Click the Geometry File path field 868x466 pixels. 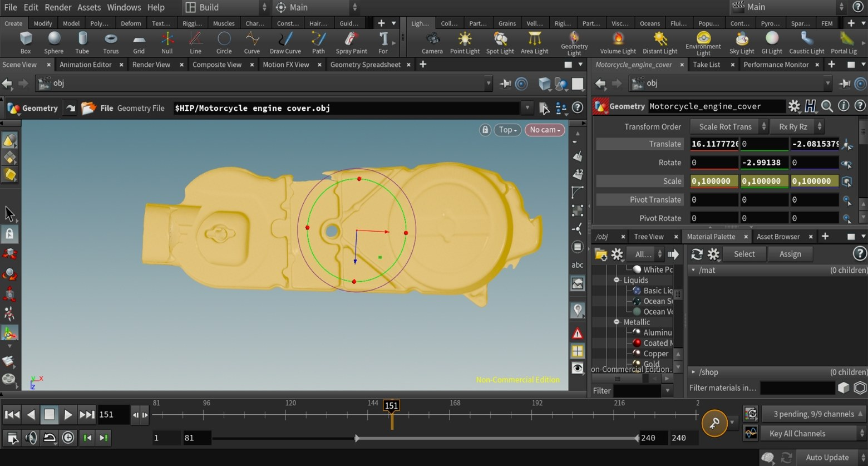345,108
